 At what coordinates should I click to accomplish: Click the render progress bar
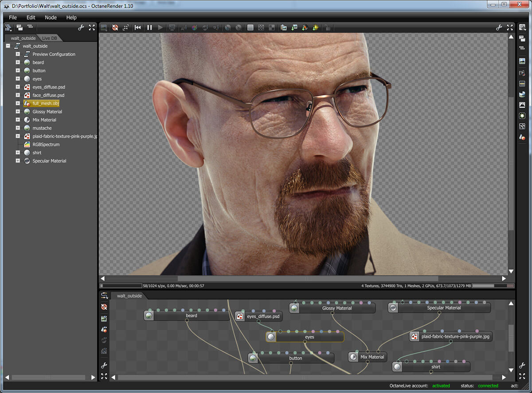pos(121,286)
